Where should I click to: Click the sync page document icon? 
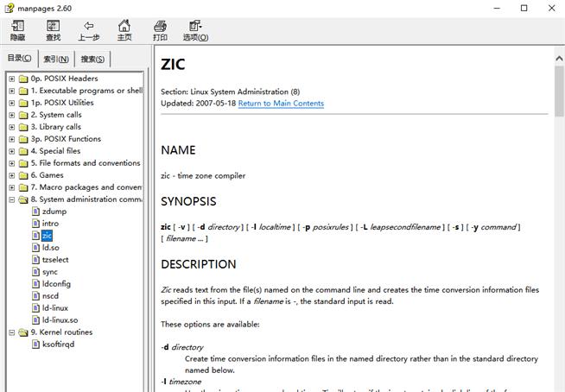point(35,272)
